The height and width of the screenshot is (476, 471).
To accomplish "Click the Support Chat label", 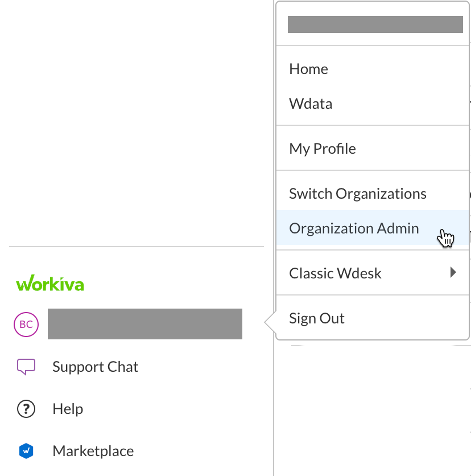I will click(95, 367).
